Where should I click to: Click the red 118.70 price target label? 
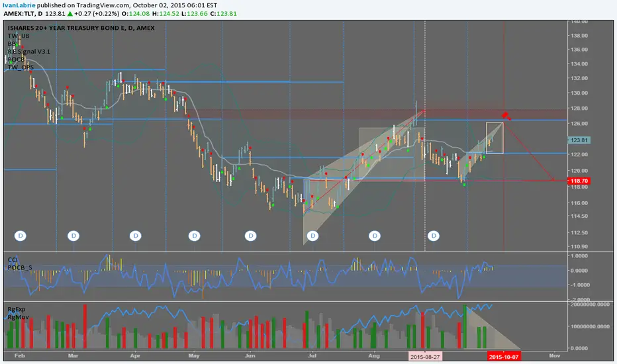tap(579, 181)
